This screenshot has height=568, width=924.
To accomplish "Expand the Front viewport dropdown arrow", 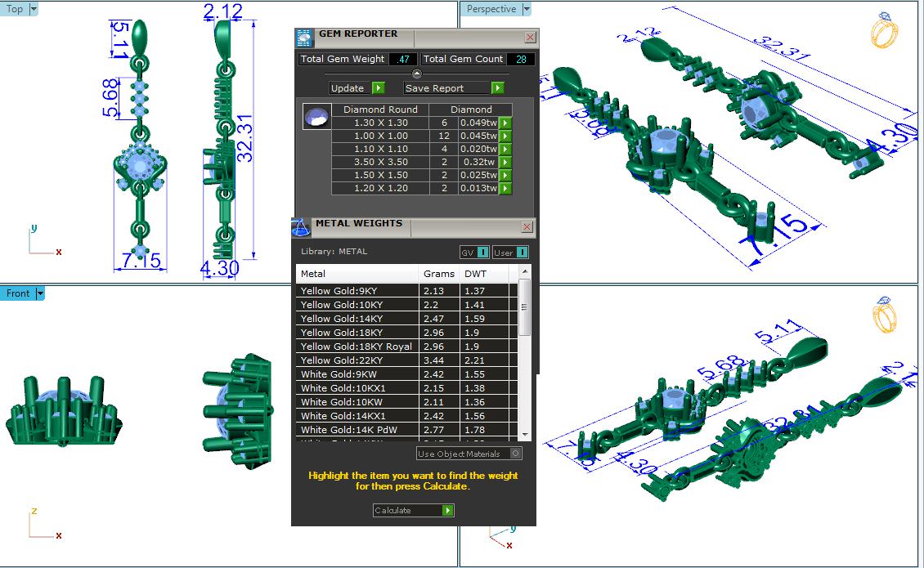I will click(39, 293).
